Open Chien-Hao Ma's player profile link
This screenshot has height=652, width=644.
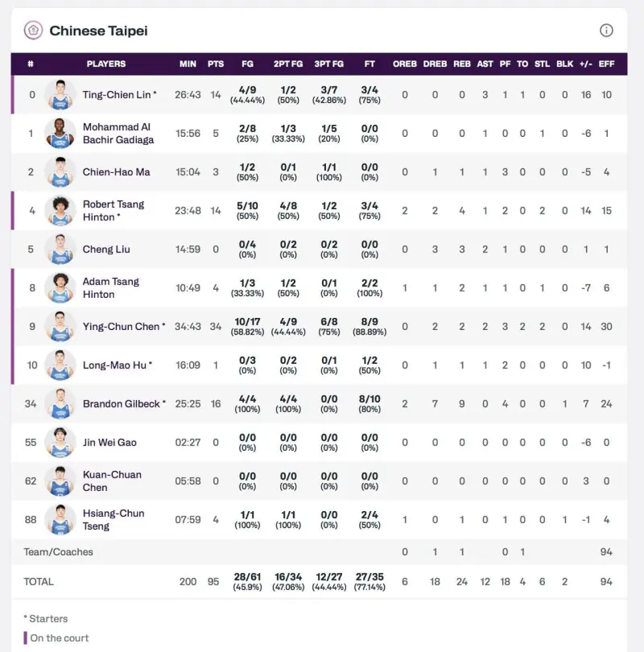tap(116, 172)
